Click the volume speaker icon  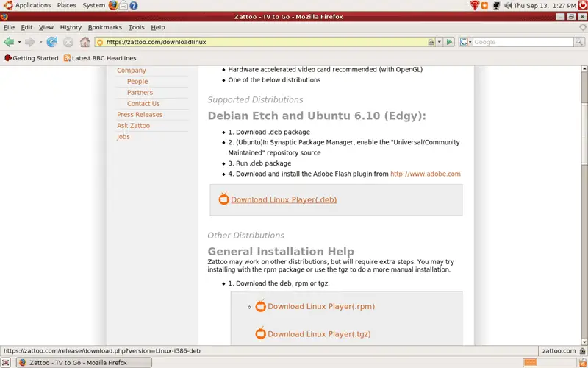click(508, 6)
